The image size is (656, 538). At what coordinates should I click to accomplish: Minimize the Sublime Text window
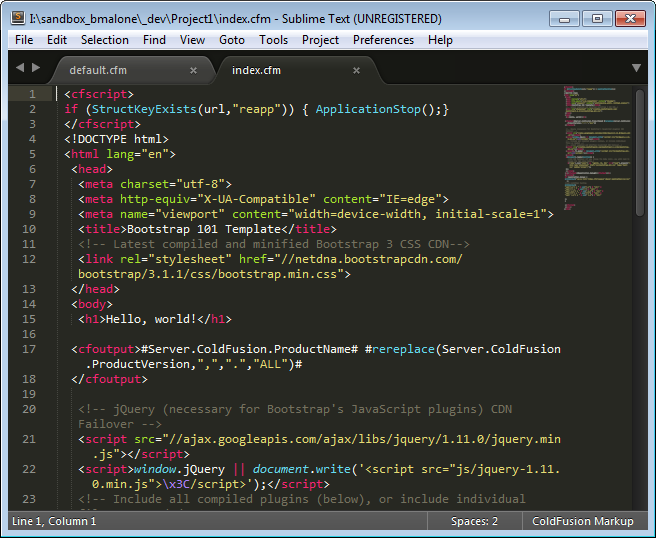pos(564,19)
